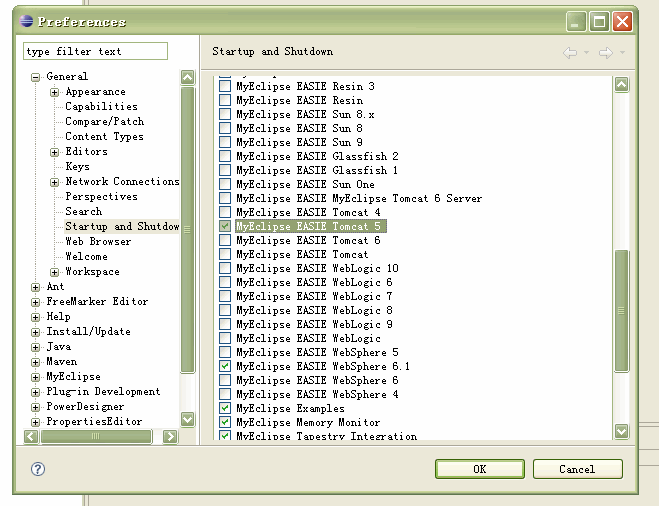Expand the Appearance tree node
The width and height of the screenshot is (659, 506).
54,92
